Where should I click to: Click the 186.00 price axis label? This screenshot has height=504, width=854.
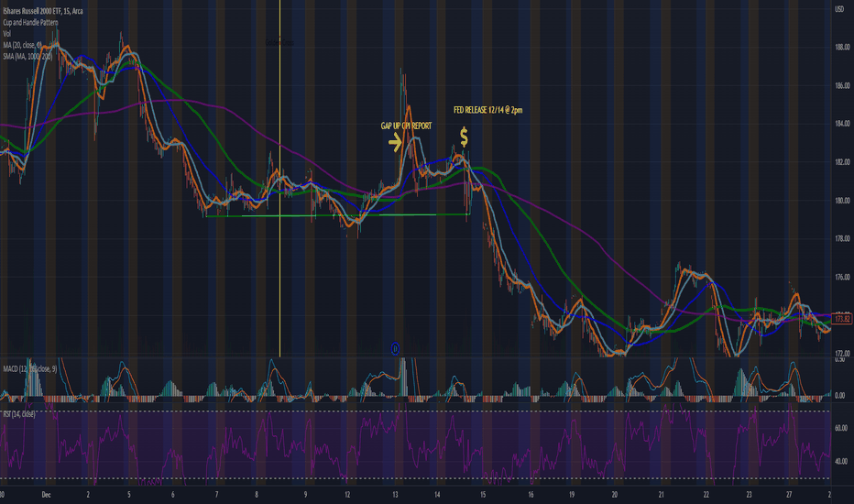tap(843, 85)
